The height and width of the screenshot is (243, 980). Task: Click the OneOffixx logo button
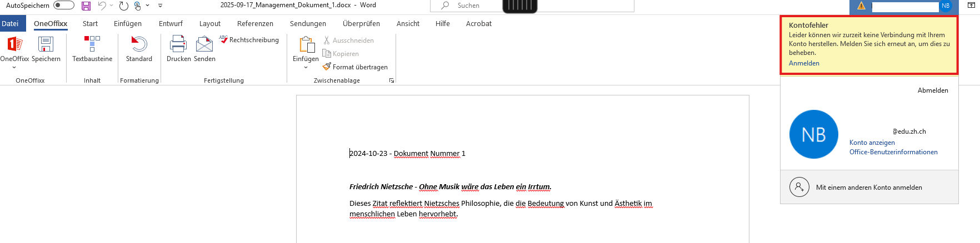coord(14,44)
